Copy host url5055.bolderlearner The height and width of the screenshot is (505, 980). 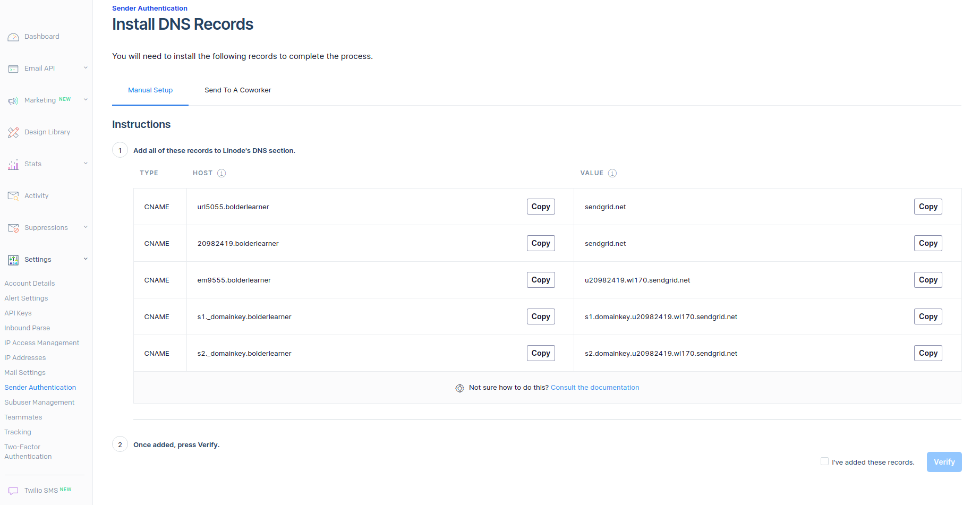coord(541,207)
